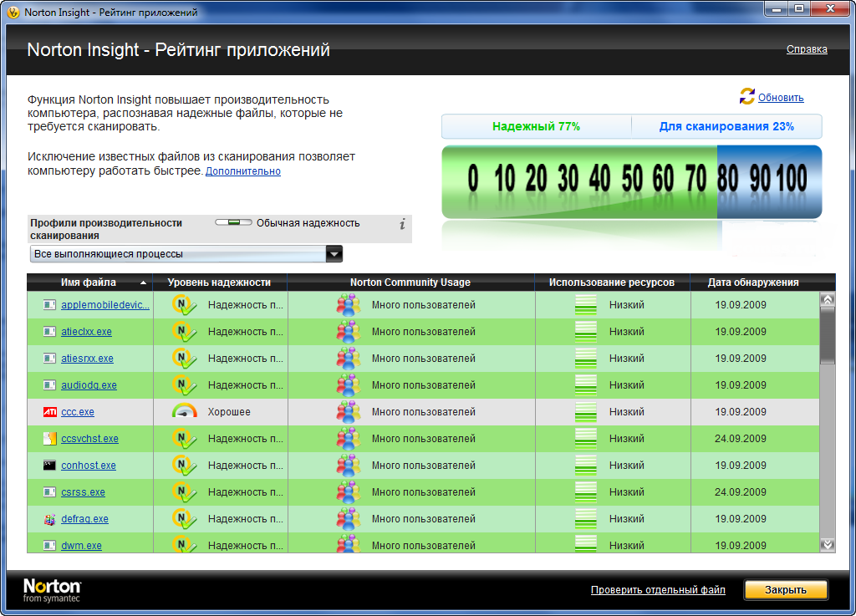856x616 pixels.
Task: Click the yellow refresh arrows icon
Action: [x=746, y=97]
